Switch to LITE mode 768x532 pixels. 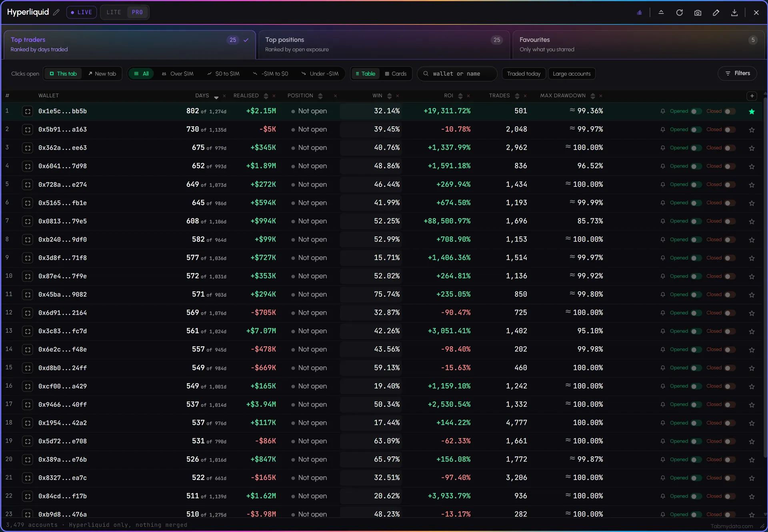tap(114, 12)
